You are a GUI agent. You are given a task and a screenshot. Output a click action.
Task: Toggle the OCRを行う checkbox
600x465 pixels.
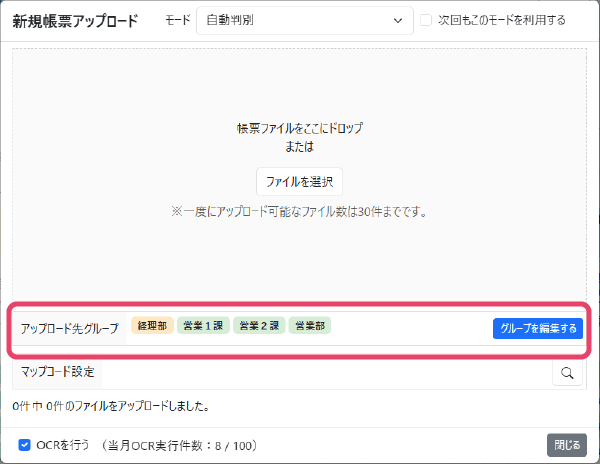tap(25, 445)
